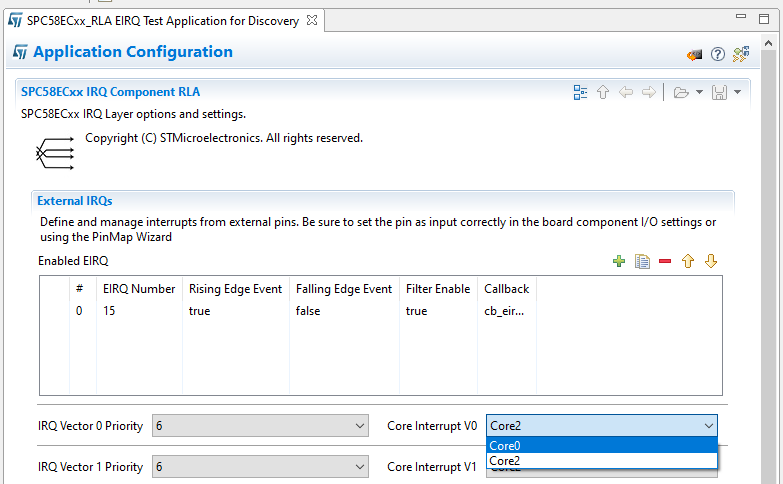Maximize the editor pane

point(764,19)
